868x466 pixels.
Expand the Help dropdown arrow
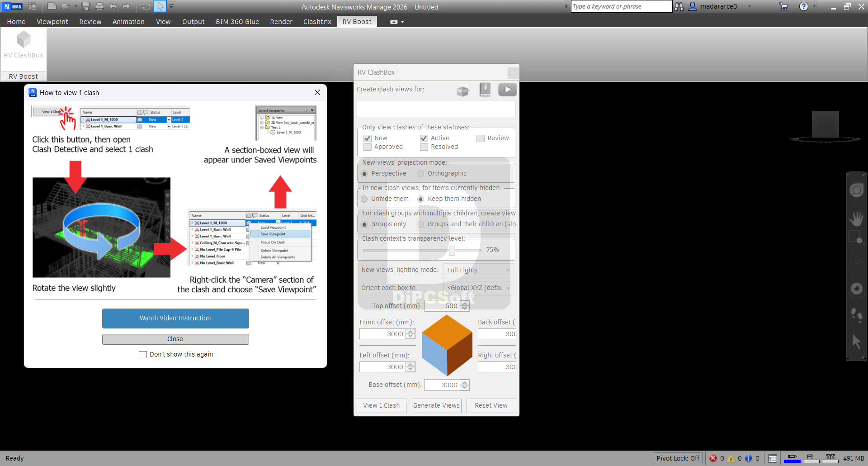(x=814, y=6)
